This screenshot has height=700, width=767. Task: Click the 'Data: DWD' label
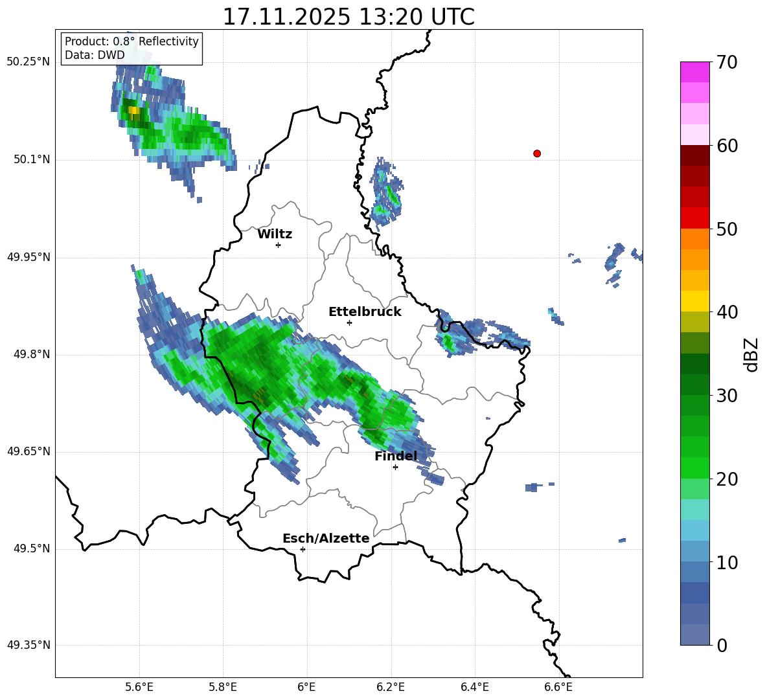95,55
